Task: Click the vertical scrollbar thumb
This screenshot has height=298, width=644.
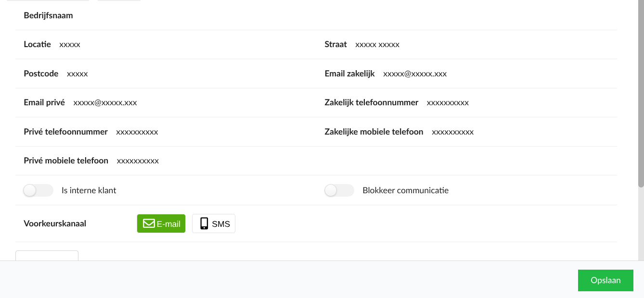Action: coord(641,96)
